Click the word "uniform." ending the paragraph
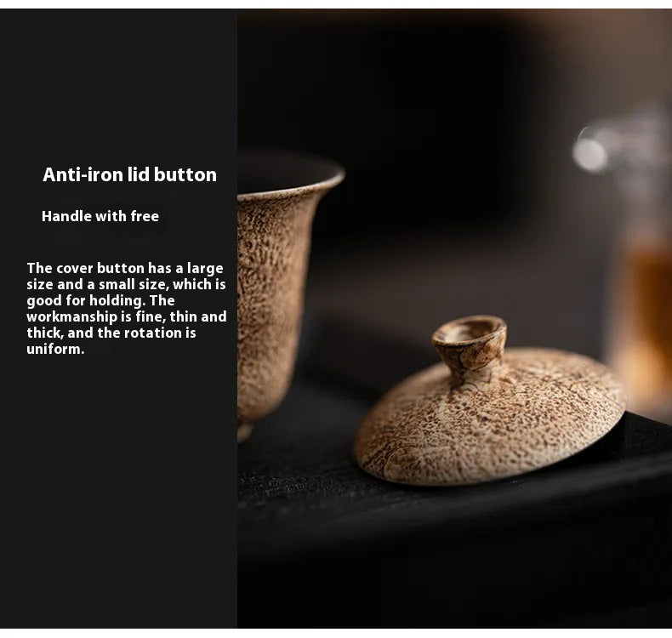This screenshot has height=638, width=672. pos(55,350)
